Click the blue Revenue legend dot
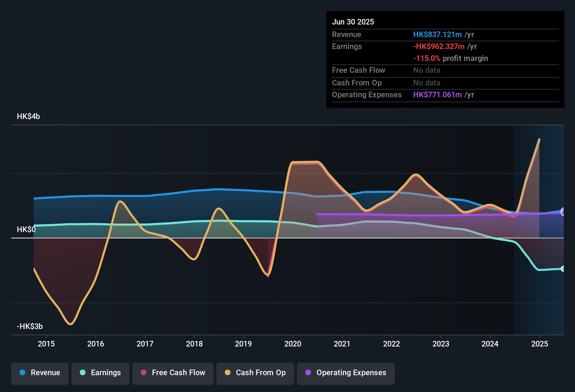The width and height of the screenshot is (575, 392). 22,372
